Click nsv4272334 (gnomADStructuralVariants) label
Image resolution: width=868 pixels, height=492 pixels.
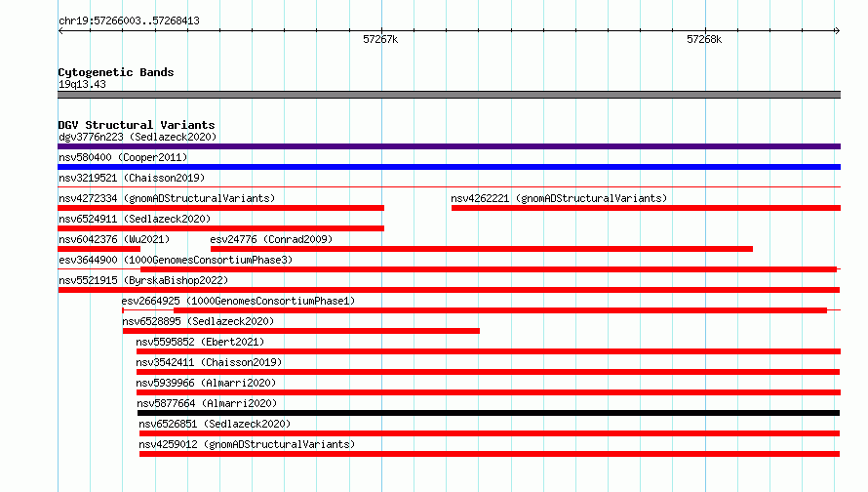point(167,198)
